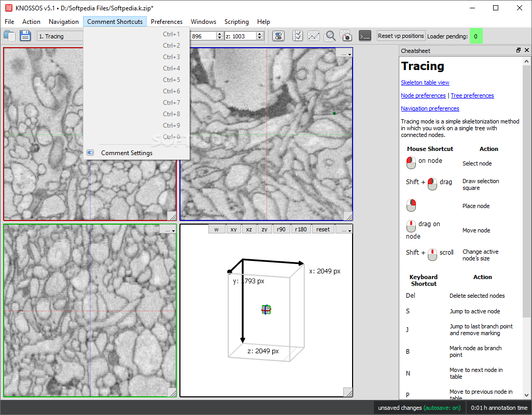Click 0:01 h annotation time status

499,408
